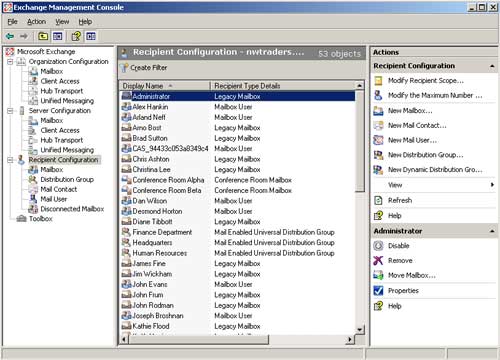Click Move Mailbox... action
The height and width of the screenshot is (360, 500).
(412, 275)
